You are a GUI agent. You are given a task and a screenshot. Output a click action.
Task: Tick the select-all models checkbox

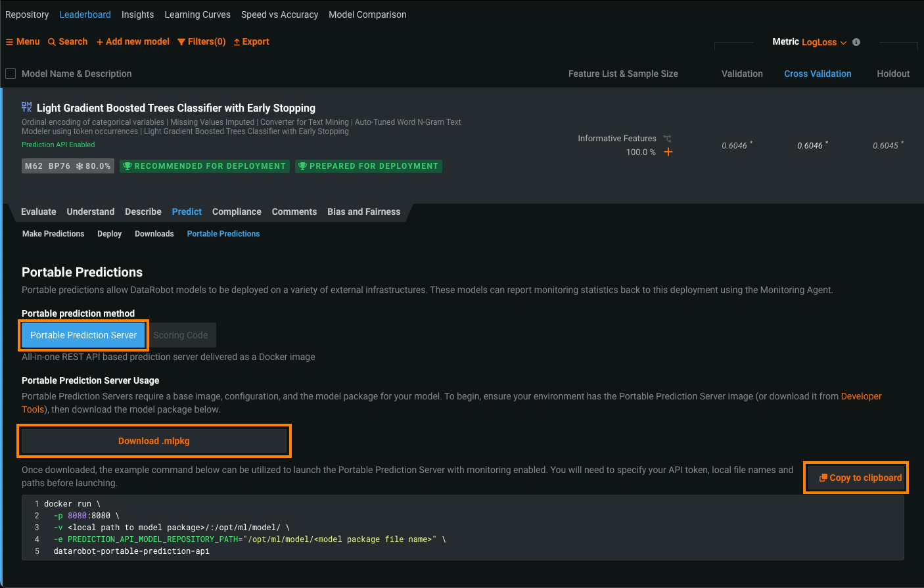pos(11,74)
